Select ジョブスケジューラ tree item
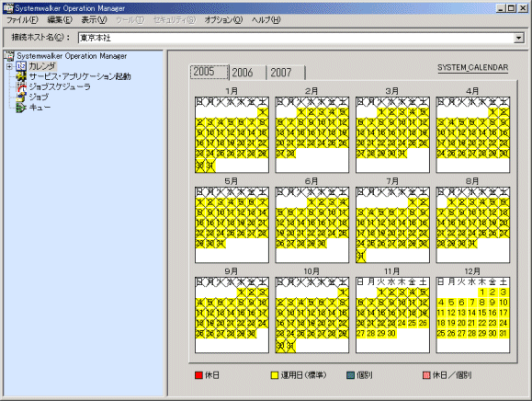The image size is (532, 401). pyautogui.click(x=60, y=87)
